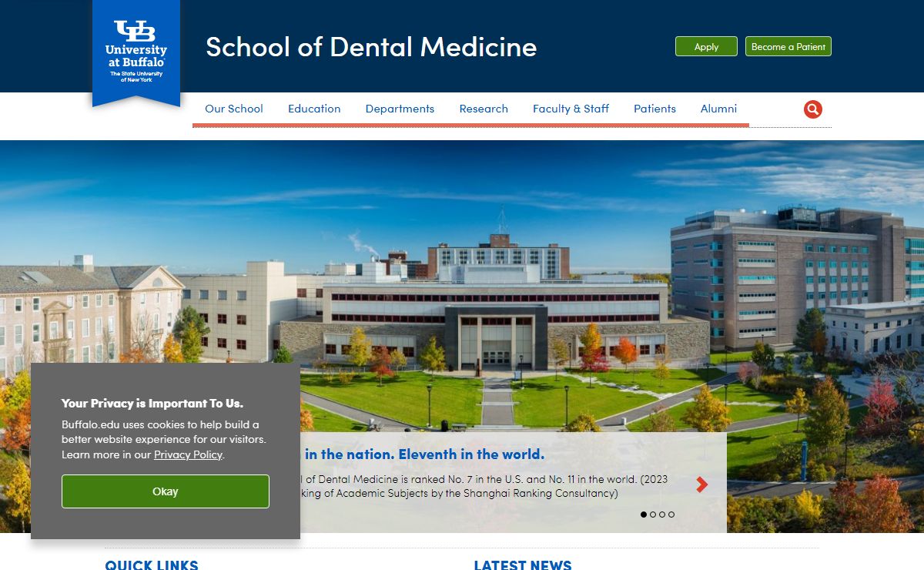The height and width of the screenshot is (570, 924).
Task: Open the Our School menu
Action: tap(234, 109)
